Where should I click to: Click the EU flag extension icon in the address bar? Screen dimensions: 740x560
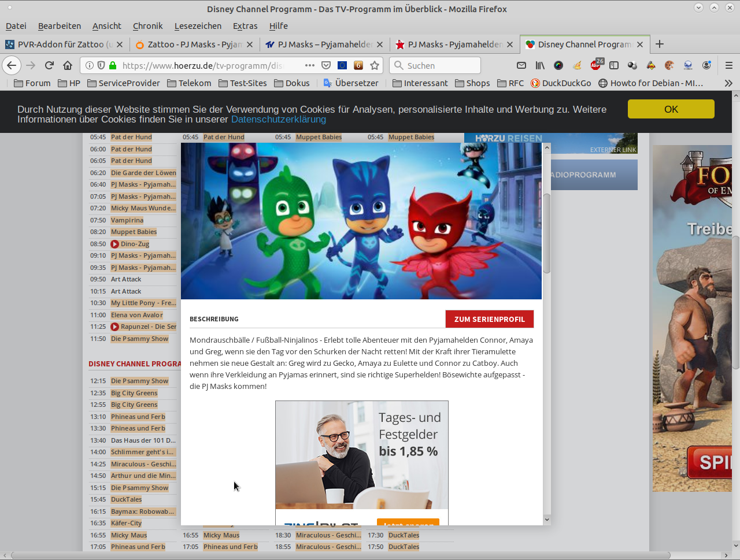pos(342,65)
